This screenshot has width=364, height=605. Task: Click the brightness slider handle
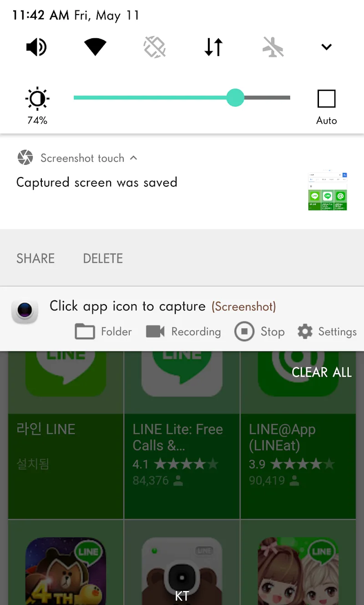pyautogui.click(x=235, y=97)
